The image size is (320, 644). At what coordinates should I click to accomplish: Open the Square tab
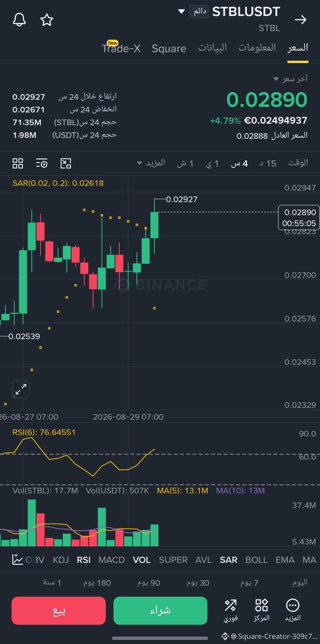pyautogui.click(x=169, y=48)
